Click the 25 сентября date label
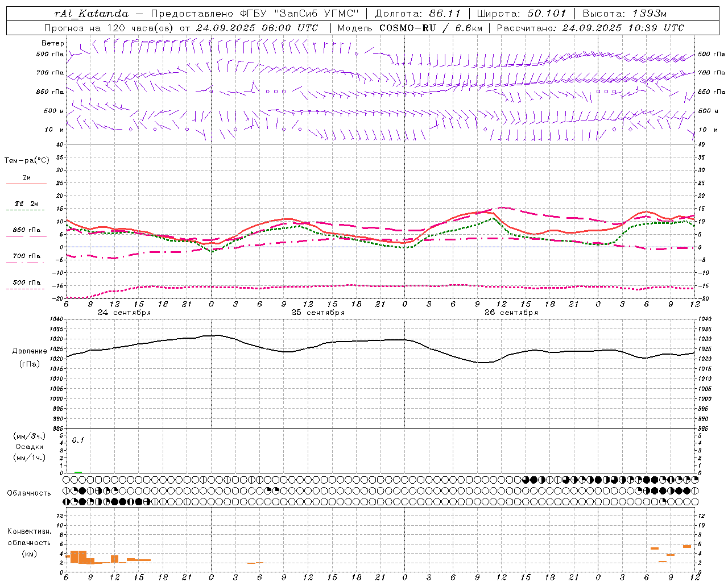 [x=318, y=313]
